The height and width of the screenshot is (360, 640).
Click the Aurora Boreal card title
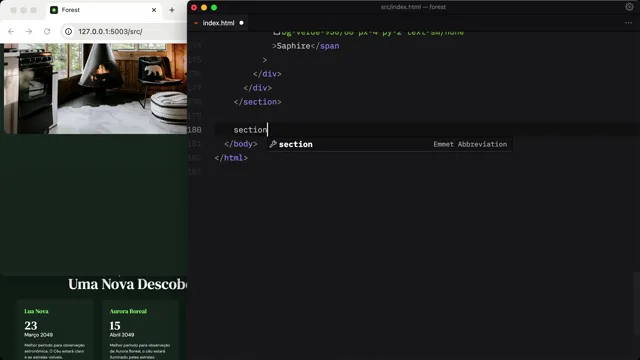click(x=128, y=311)
